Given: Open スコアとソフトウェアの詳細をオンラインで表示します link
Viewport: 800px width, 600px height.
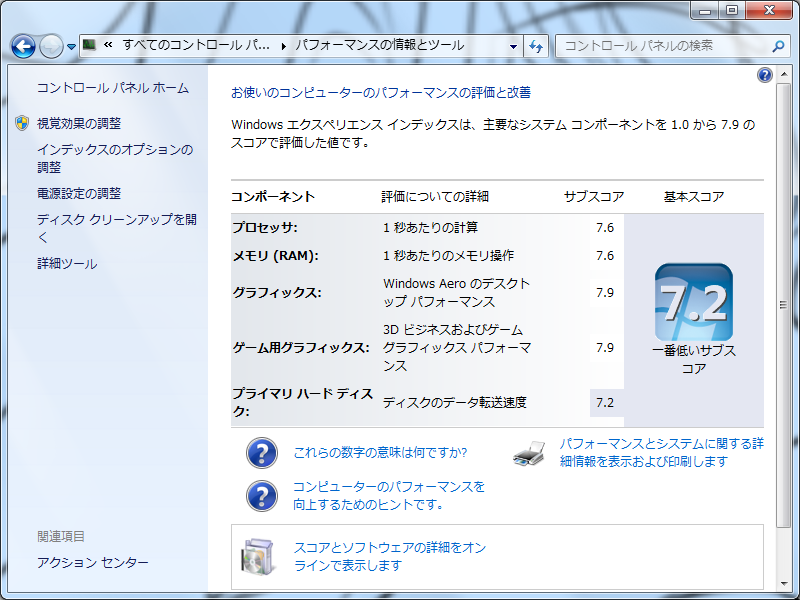Looking at the screenshot, I should point(390,557).
